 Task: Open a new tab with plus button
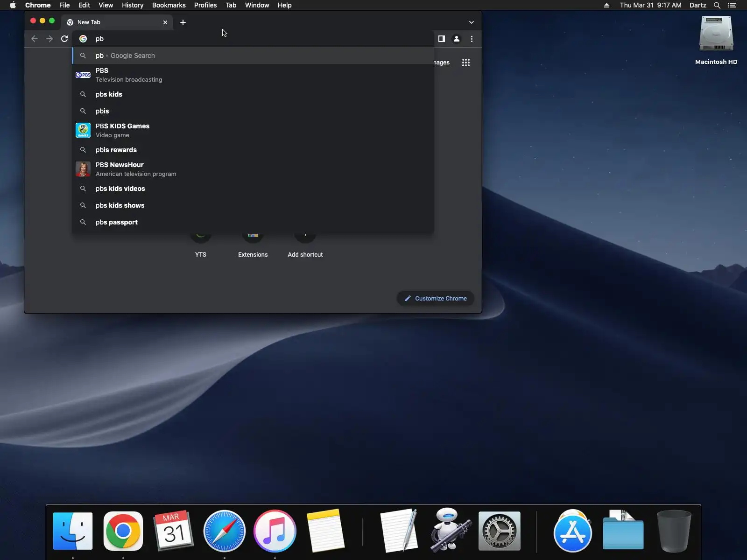(183, 22)
